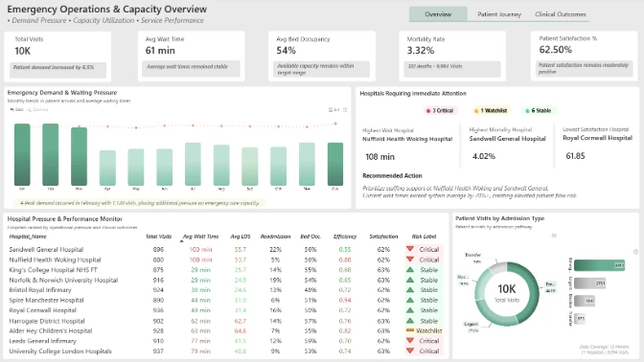This screenshot has width=644, height=362.
Task: Click the green Stable triangle for Harrogate District Hospital
Action: click(x=409, y=321)
